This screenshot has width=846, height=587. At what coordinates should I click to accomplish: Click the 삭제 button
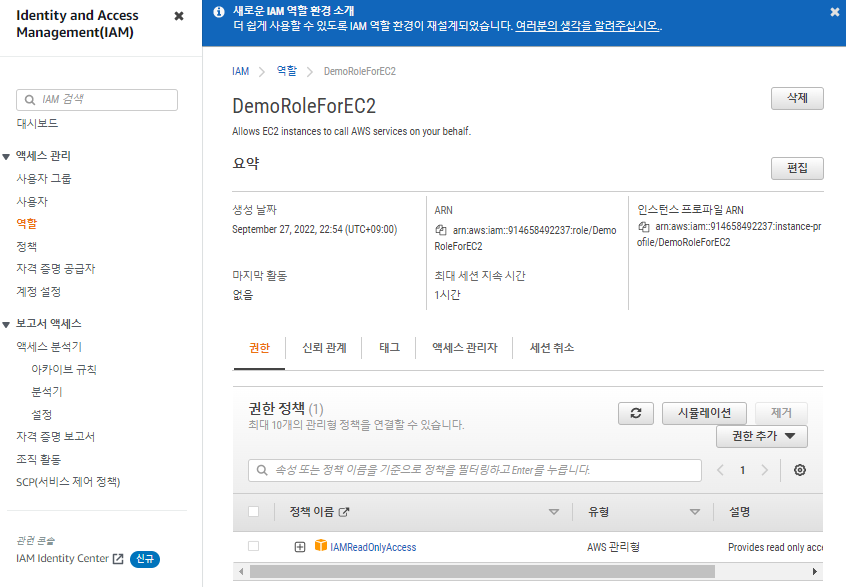tap(797, 98)
